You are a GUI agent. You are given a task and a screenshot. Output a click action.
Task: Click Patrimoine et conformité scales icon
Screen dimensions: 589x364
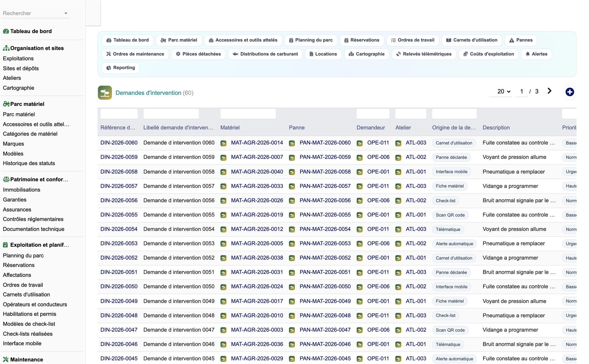(6, 179)
